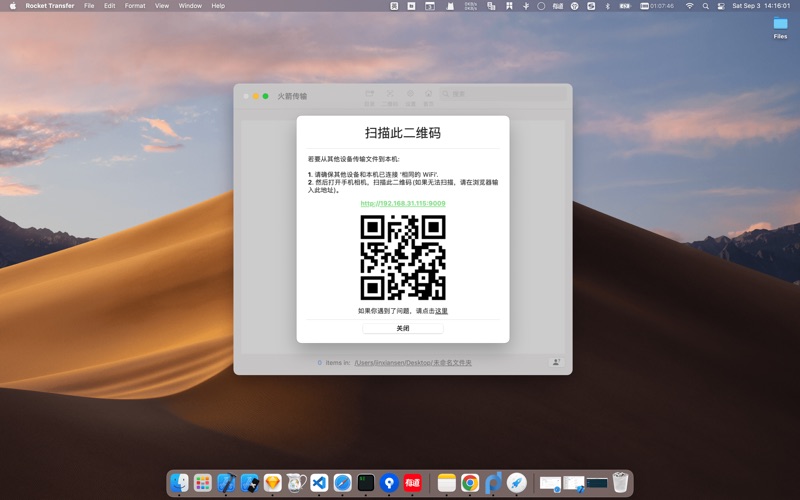Image resolution: width=800 pixels, height=500 pixels.
Task: Open 设置 gear icon in 火箭传输 toolbar
Action: coord(410,97)
